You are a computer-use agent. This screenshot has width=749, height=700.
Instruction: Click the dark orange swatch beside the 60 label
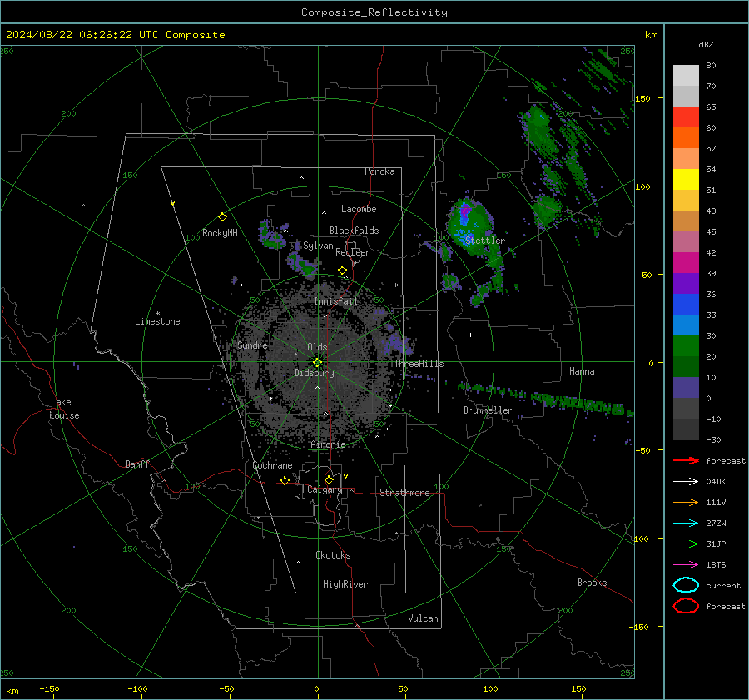click(686, 138)
